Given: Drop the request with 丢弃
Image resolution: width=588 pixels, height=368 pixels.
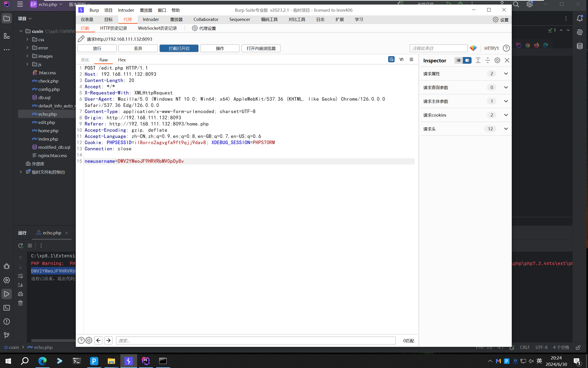Looking at the screenshot, I should point(138,48).
